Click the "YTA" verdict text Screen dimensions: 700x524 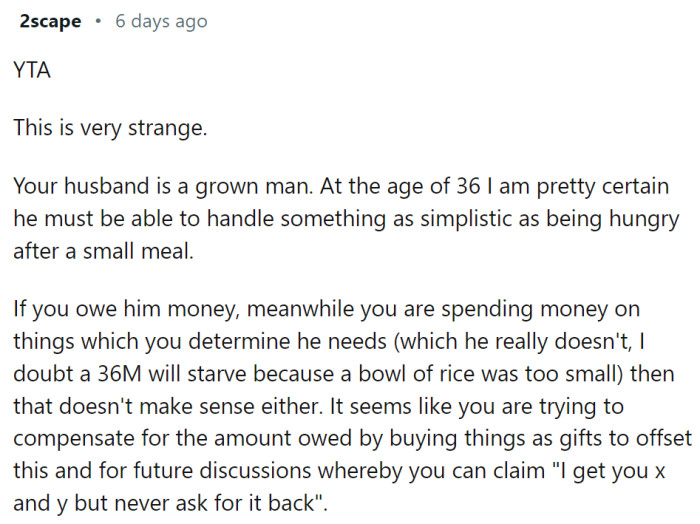point(30,71)
